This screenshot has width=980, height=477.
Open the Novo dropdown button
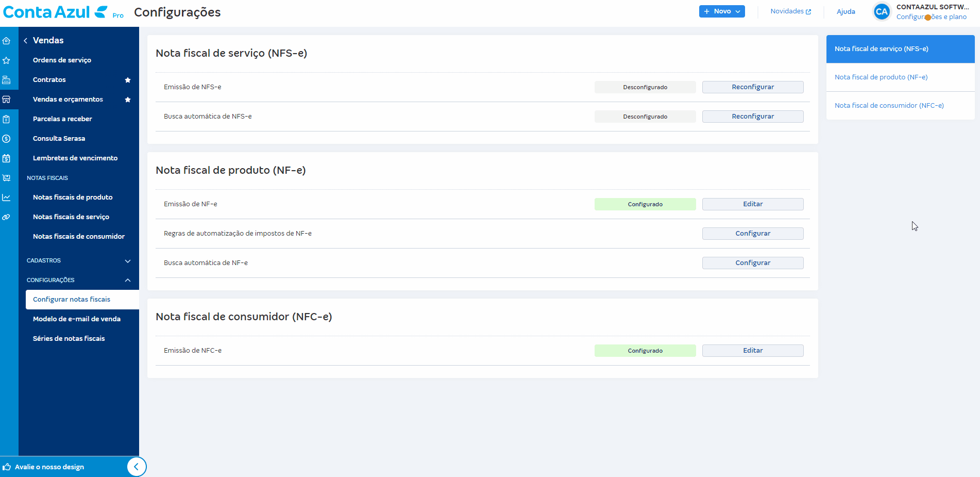pos(722,11)
